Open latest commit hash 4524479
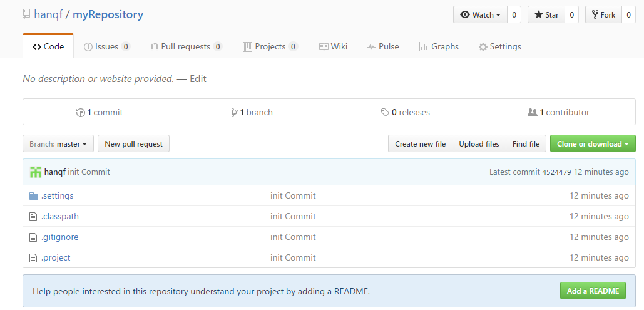The width and height of the screenshot is (644, 310). 556,172
